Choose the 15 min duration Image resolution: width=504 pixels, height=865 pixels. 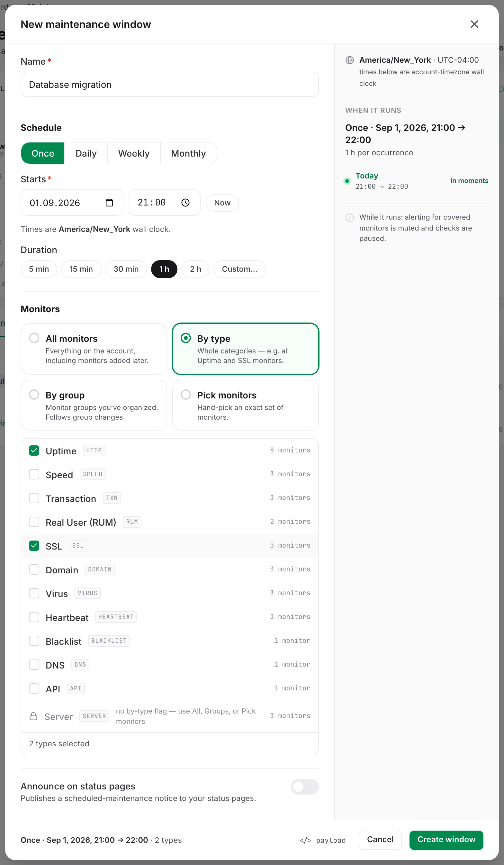pos(81,269)
